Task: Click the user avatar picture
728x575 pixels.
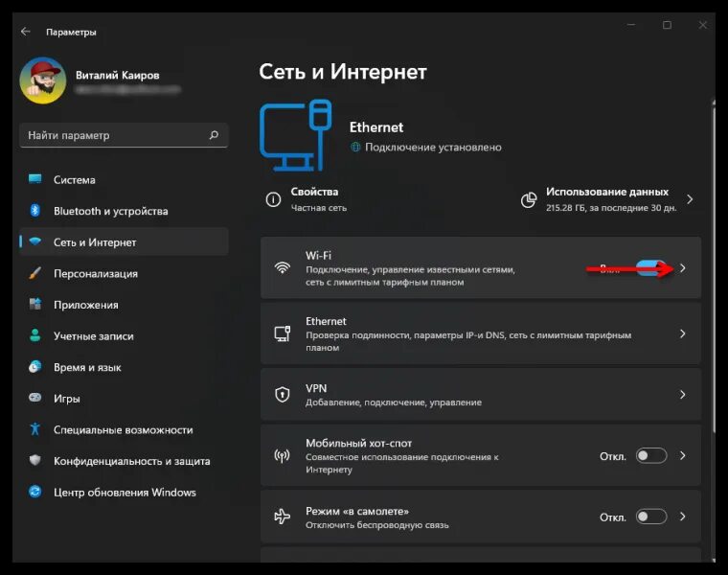Action: pos(43,80)
